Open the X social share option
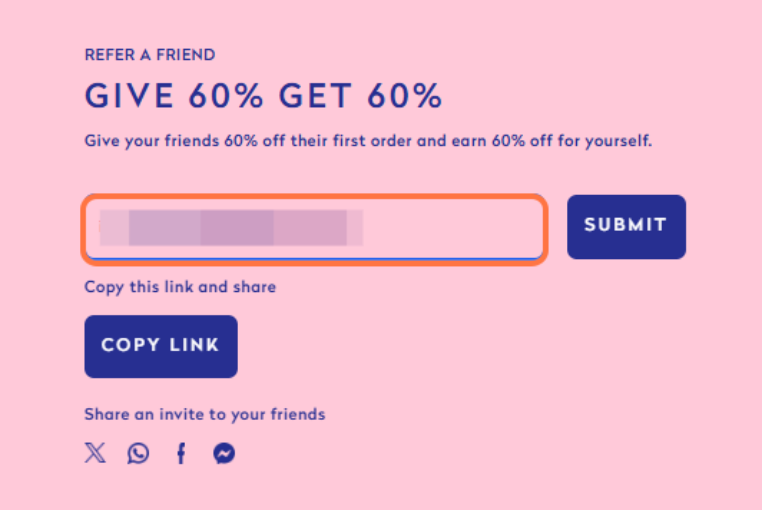762x510 pixels. (95, 453)
